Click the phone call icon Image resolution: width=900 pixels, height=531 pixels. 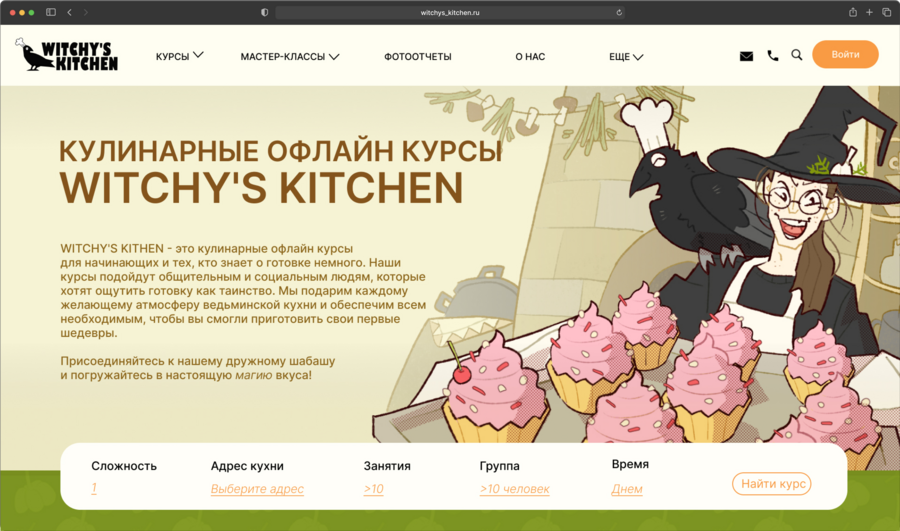coord(773,56)
